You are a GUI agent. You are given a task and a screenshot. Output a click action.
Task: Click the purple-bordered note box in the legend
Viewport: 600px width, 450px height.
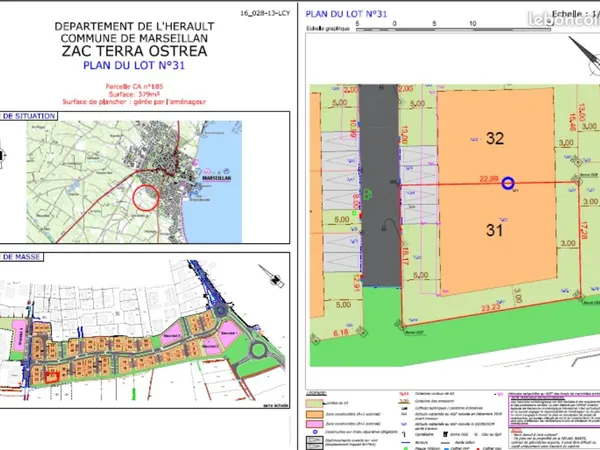[x=554, y=411]
